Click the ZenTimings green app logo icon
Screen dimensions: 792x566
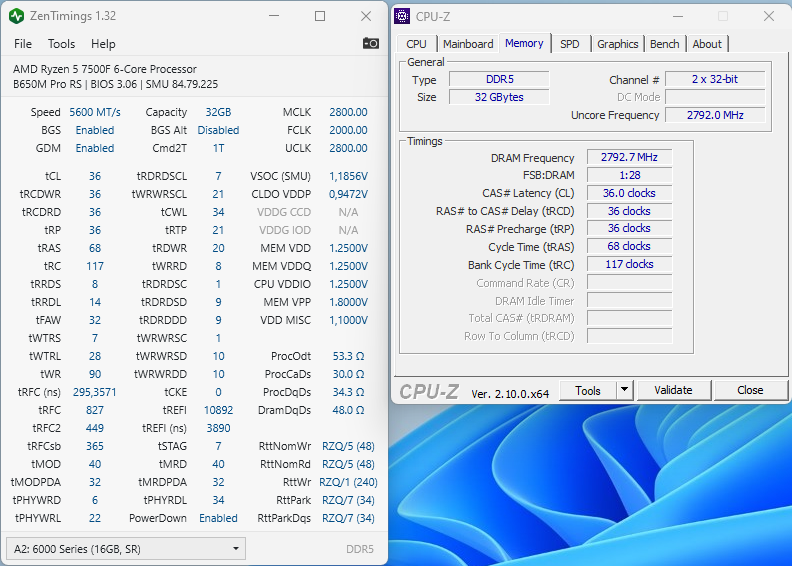click(x=16, y=16)
